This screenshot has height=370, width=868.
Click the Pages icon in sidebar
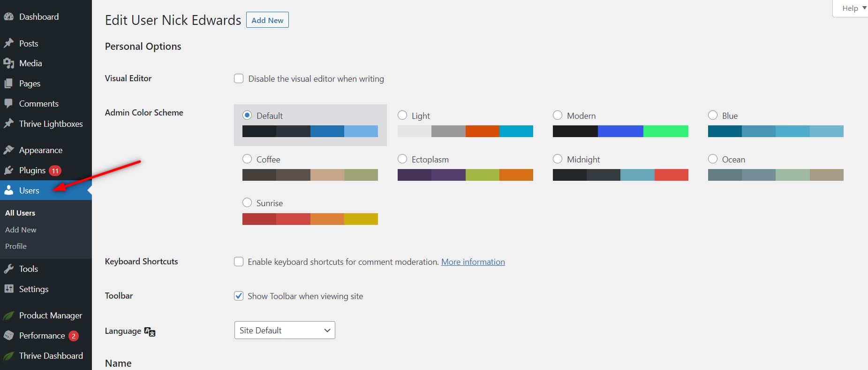(8, 83)
